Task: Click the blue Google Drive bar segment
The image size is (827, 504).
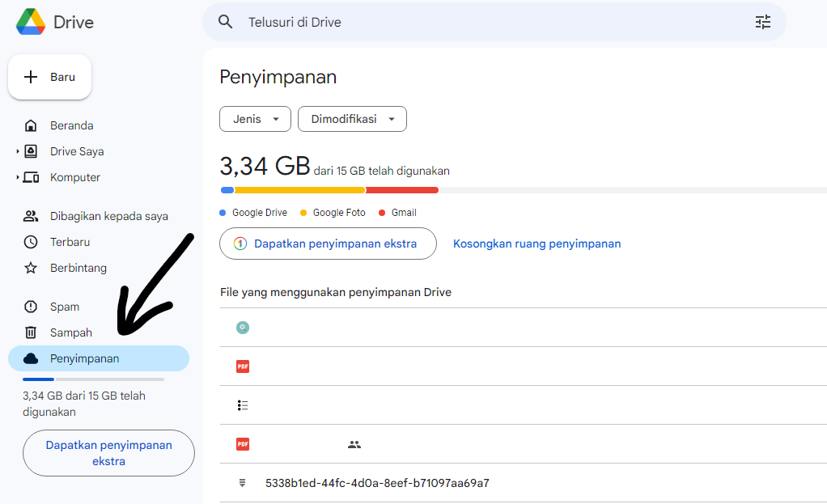Action: click(x=227, y=190)
